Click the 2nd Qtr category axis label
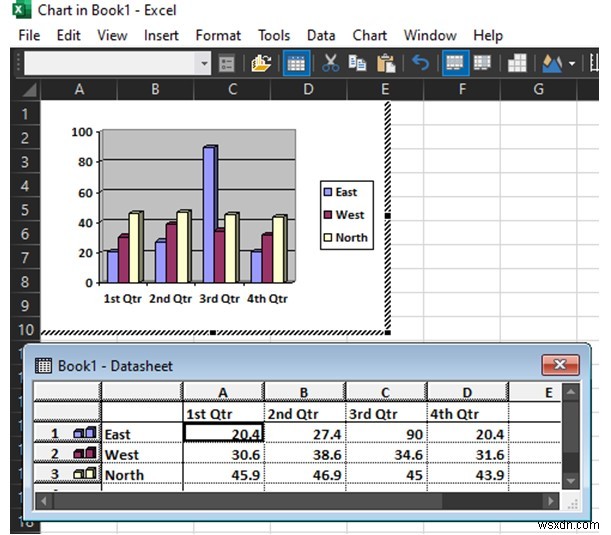This screenshot has height=535, width=611. [x=171, y=299]
